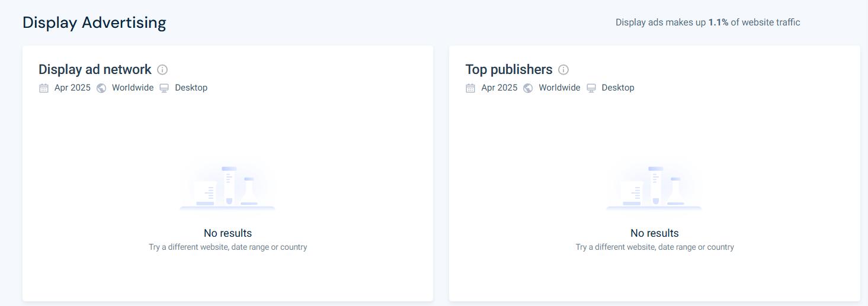Click globe icon in Top publishers card
Screen dimensions: 868x306
point(528,88)
